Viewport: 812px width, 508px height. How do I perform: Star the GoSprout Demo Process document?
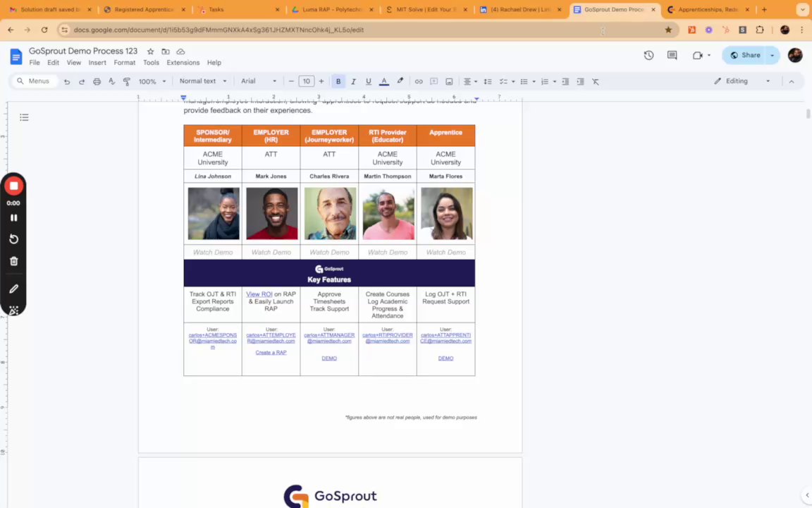tap(150, 52)
